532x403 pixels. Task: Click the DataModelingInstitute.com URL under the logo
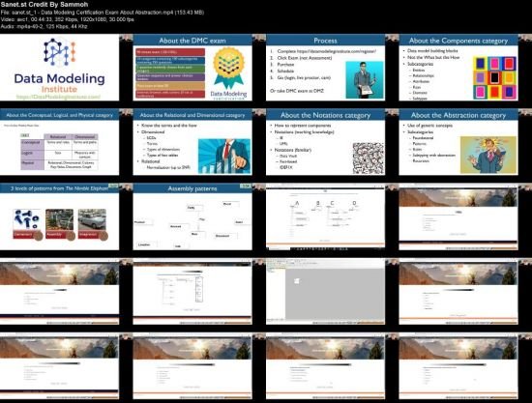pos(58,97)
